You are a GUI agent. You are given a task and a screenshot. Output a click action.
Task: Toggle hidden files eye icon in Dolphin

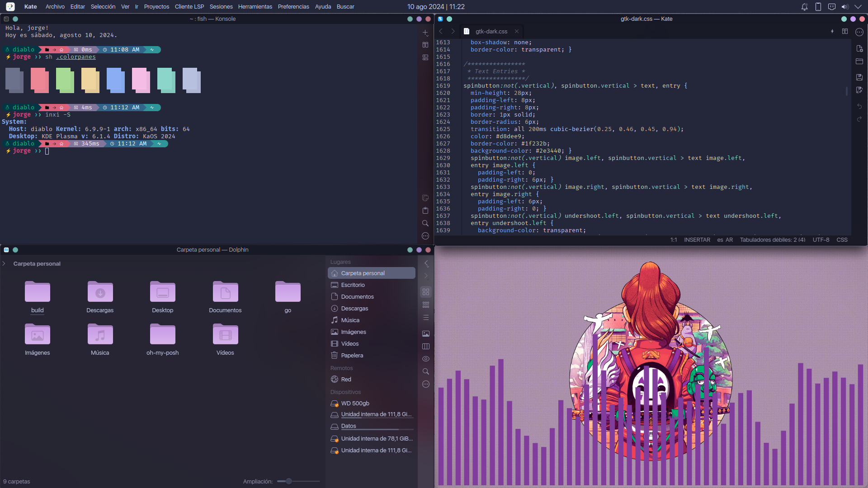coord(426,359)
